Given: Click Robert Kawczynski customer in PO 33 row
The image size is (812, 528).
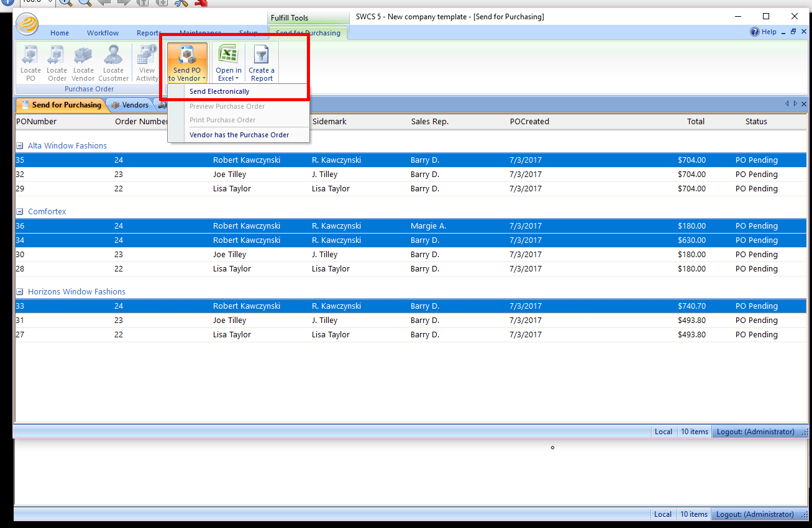Looking at the screenshot, I should click(247, 306).
